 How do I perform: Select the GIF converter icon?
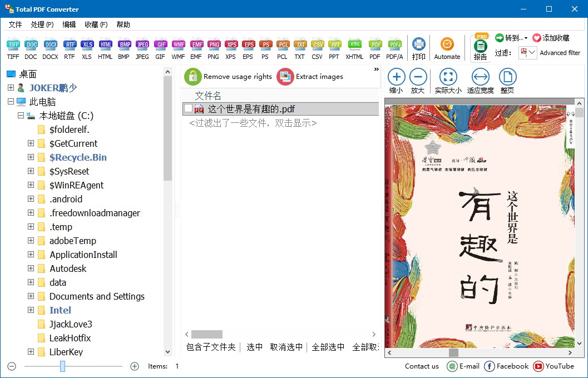(x=160, y=49)
